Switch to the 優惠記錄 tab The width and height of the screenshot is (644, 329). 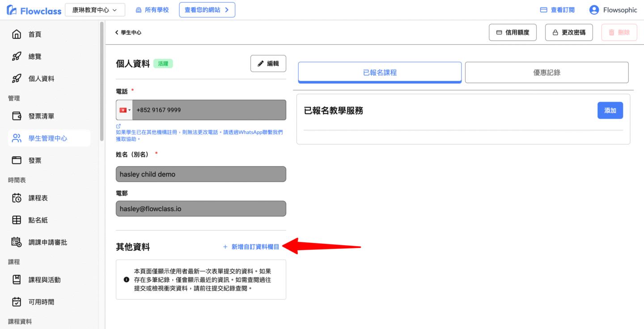pyautogui.click(x=547, y=73)
